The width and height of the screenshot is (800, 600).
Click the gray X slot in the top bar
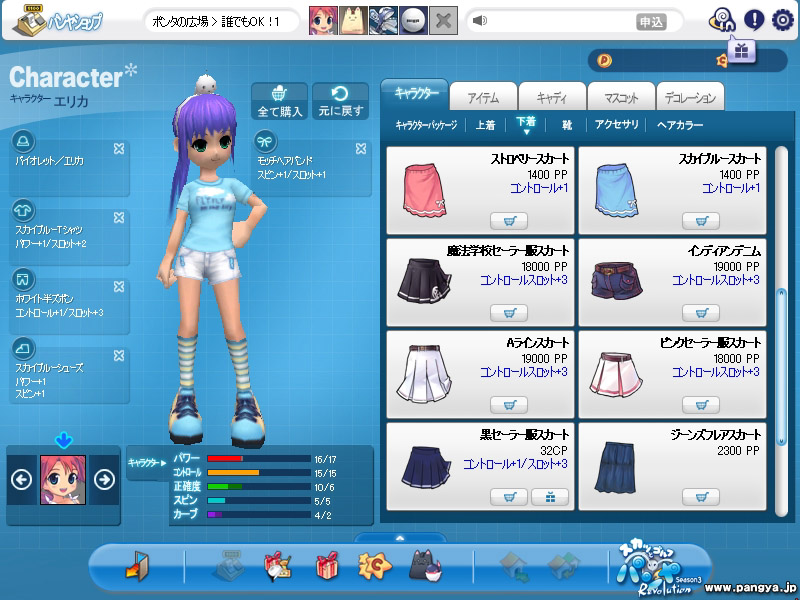443,20
